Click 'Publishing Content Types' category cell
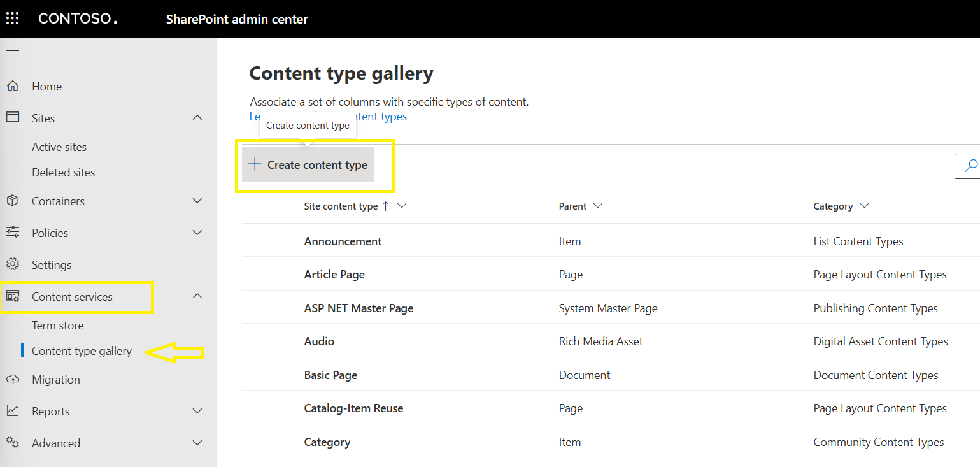980x467 pixels. click(x=876, y=308)
